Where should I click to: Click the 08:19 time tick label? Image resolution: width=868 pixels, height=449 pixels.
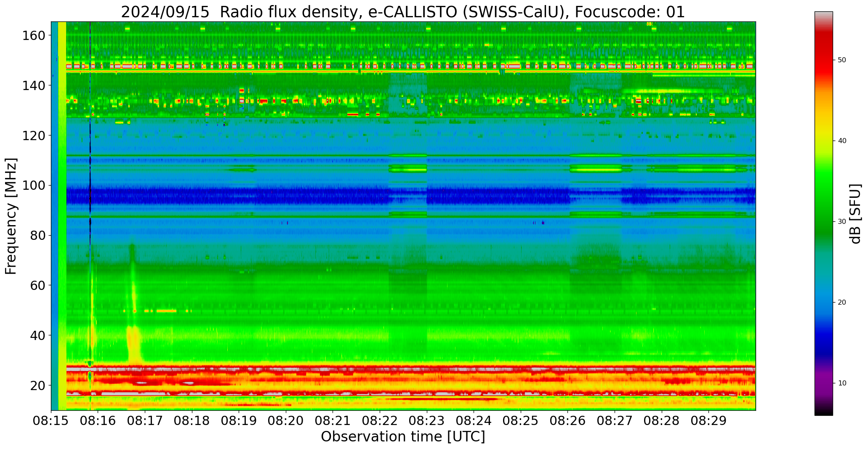click(x=239, y=421)
